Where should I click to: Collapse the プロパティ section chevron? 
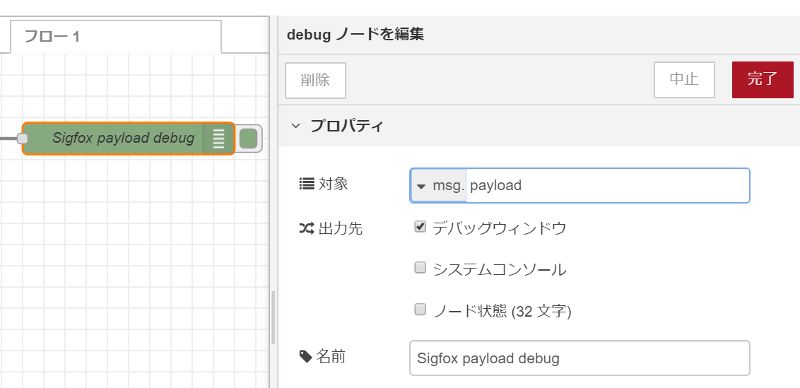(x=296, y=126)
